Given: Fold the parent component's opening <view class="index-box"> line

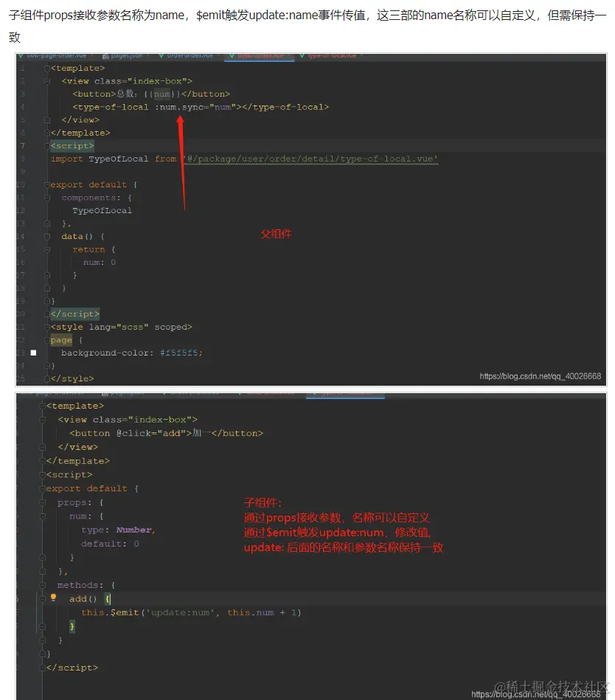Looking at the screenshot, I should 47,81.
